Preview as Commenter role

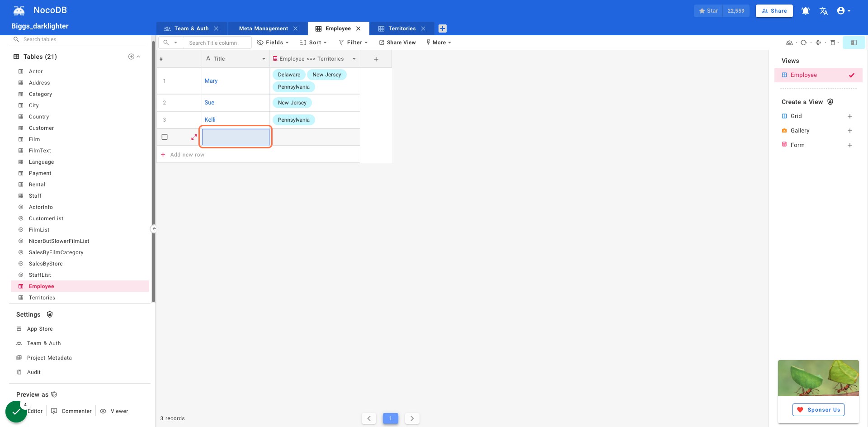(71, 411)
